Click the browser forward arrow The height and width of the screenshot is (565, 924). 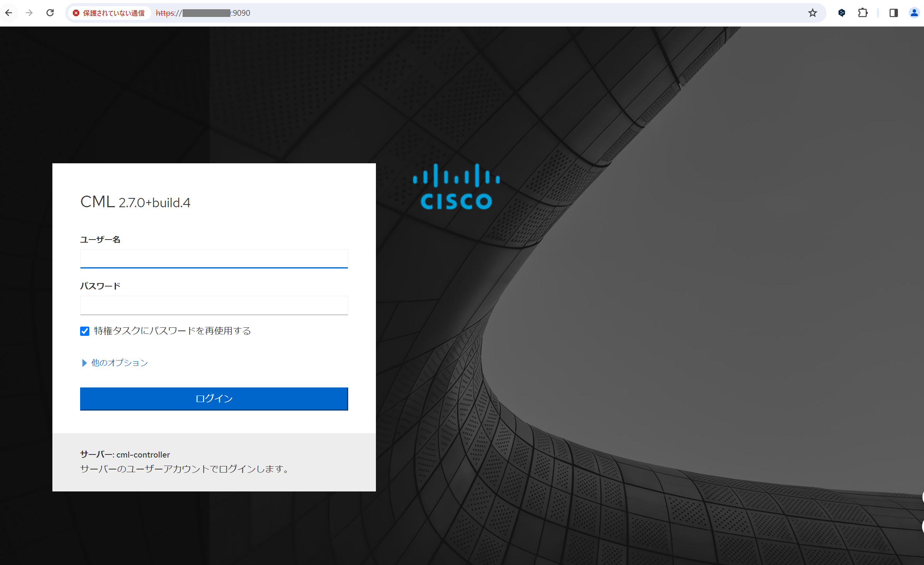click(x=29, y=13)
